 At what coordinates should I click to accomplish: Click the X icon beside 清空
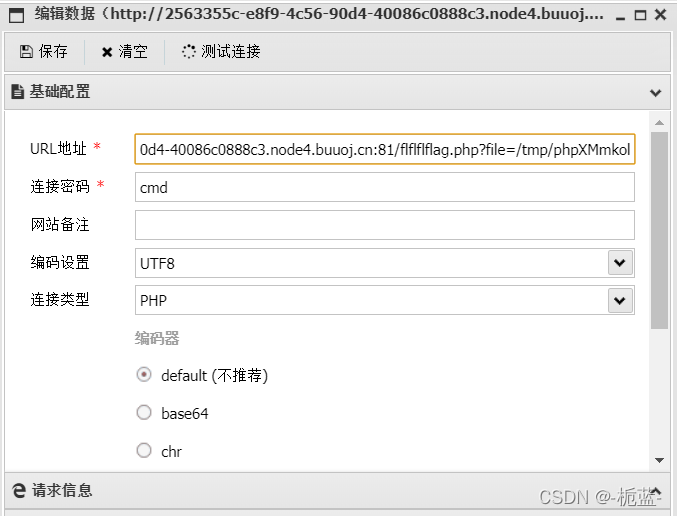point(107,52)
